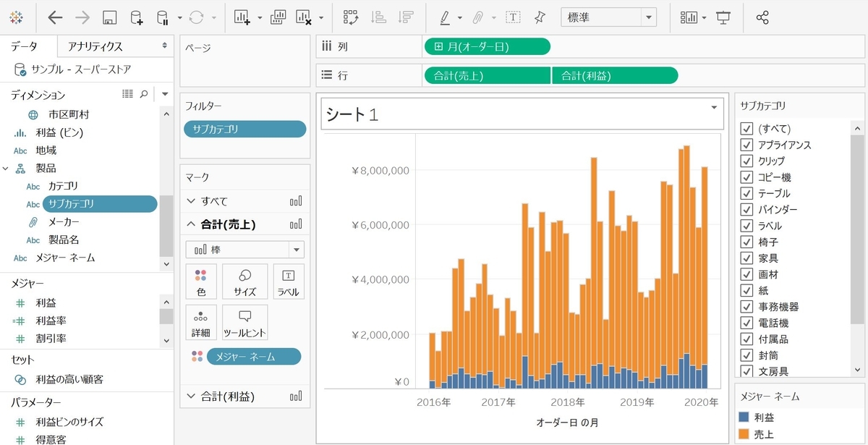Save the workbook with the floppy icon
The width and height of the screenshot is (868, 445).
[x=110, y=17]
